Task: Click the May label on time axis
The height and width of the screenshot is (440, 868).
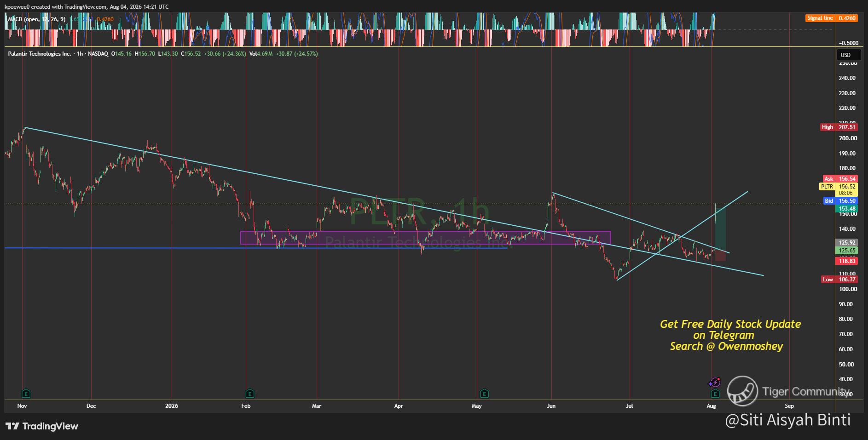Action: (477, 406)
